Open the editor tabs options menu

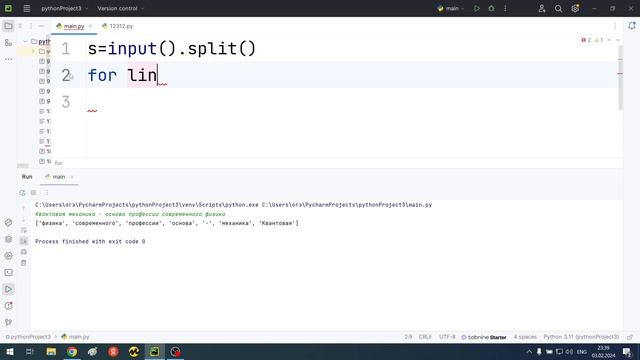(615, 26)
